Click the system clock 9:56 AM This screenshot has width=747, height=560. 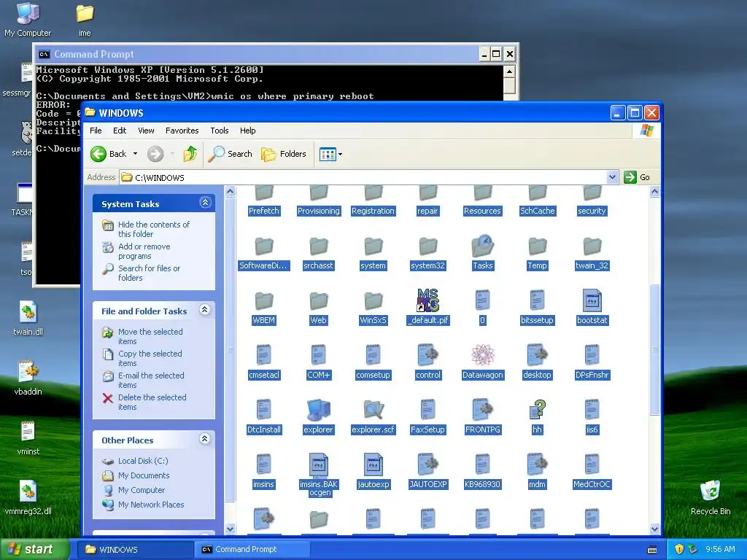pos(720,549)
